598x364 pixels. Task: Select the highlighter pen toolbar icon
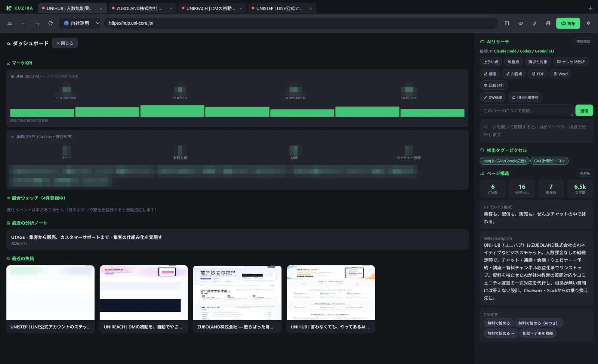[x=534, y=23]
